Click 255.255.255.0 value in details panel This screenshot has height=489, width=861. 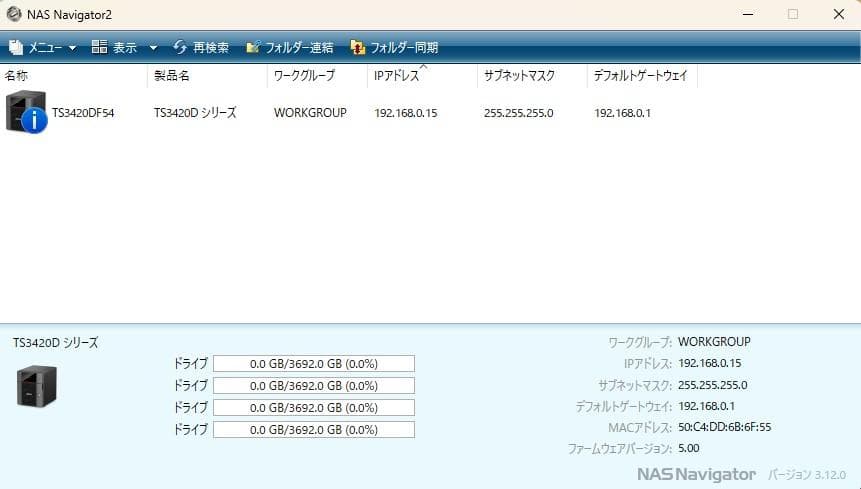(713, 385)
